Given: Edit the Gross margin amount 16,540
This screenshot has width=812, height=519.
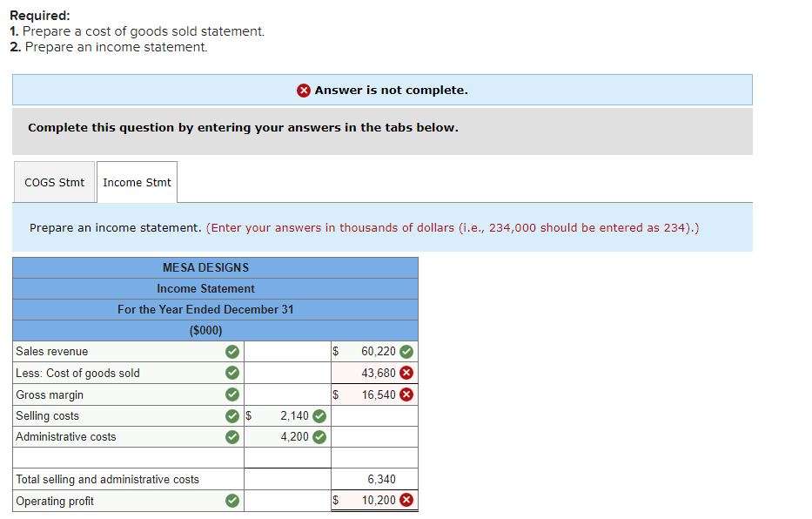Looking at the screenshot, I should 374,394.
